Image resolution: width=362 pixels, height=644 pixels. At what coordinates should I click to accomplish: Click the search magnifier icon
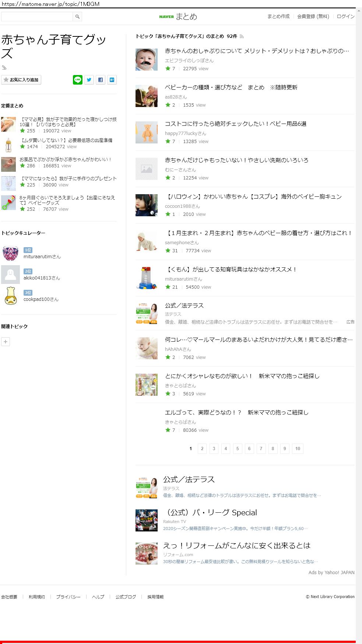pos(77,17)
